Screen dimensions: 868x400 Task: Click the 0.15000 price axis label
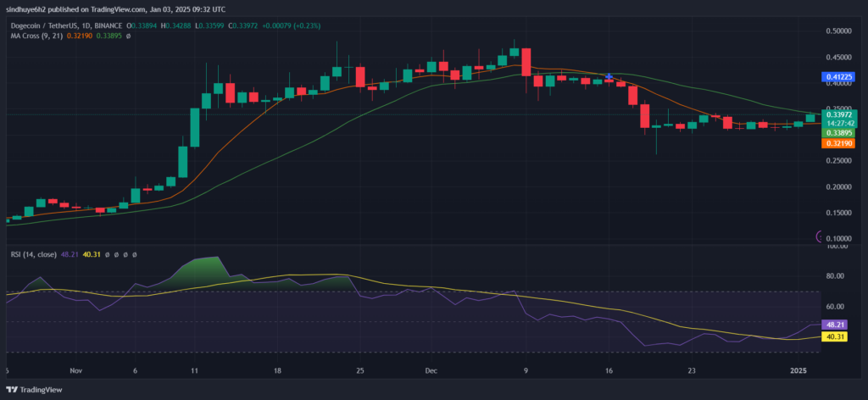[838, 213]
